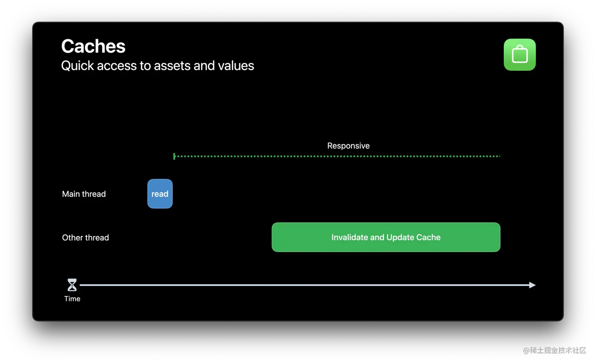Click the right end of the dotted line
The width and height of the screenshot is (596, 364).
(x=499, y=156)
